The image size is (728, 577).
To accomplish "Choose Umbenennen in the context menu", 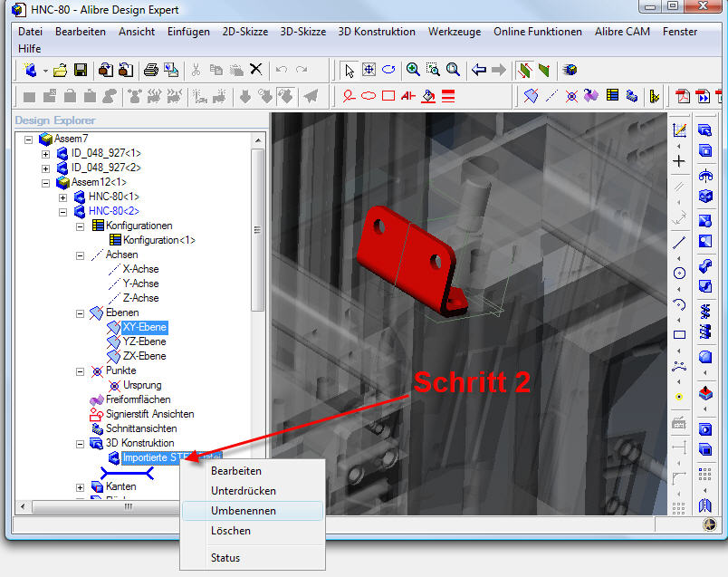I will tap(252, 511).
